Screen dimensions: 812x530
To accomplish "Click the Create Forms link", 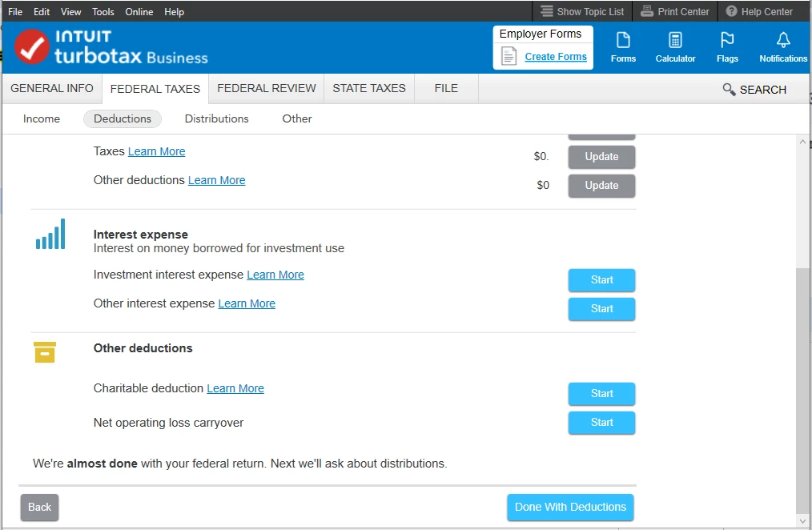I will click(x=556, y=56).
